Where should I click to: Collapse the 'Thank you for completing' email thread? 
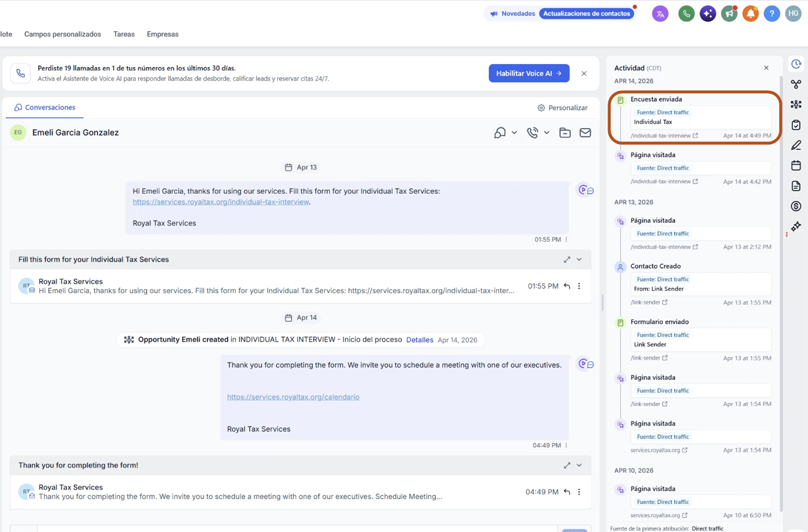click(579, 465)
